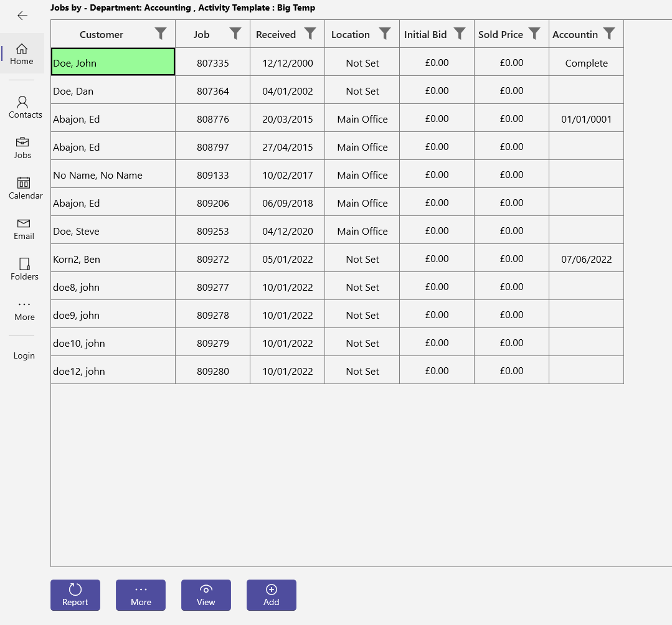Click job number 809133

213,175
